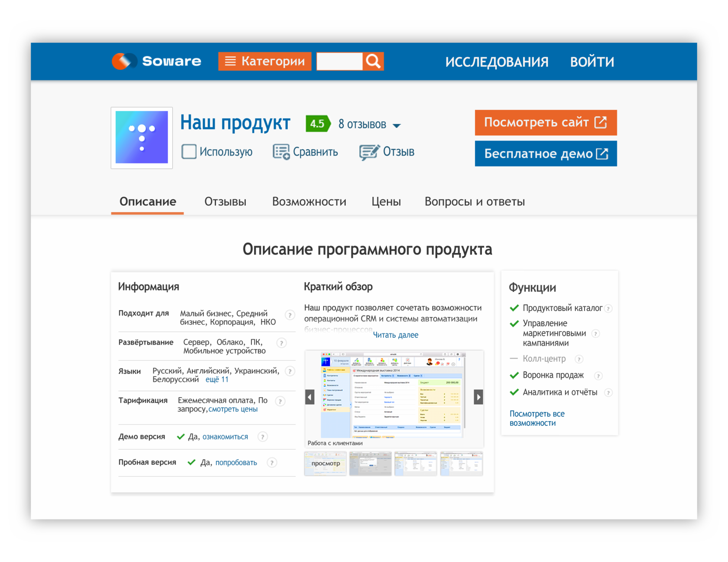Click help icon next to Языки row

[290, 372]
